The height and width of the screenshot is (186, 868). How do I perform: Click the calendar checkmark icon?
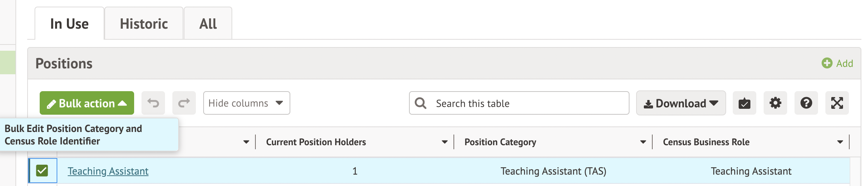click(x=744, y=103)
